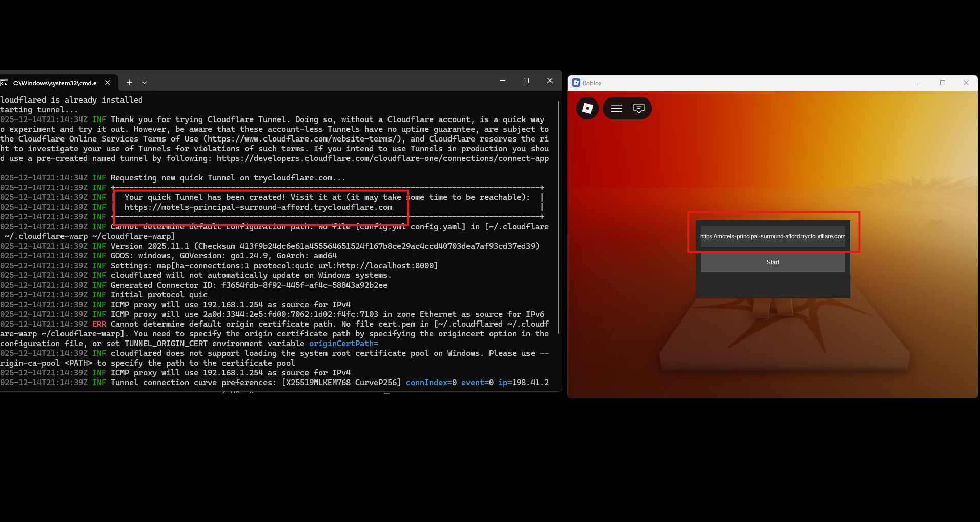Maximize the terminal window
Screen dimensions: 980x522
tap(526, 81)
